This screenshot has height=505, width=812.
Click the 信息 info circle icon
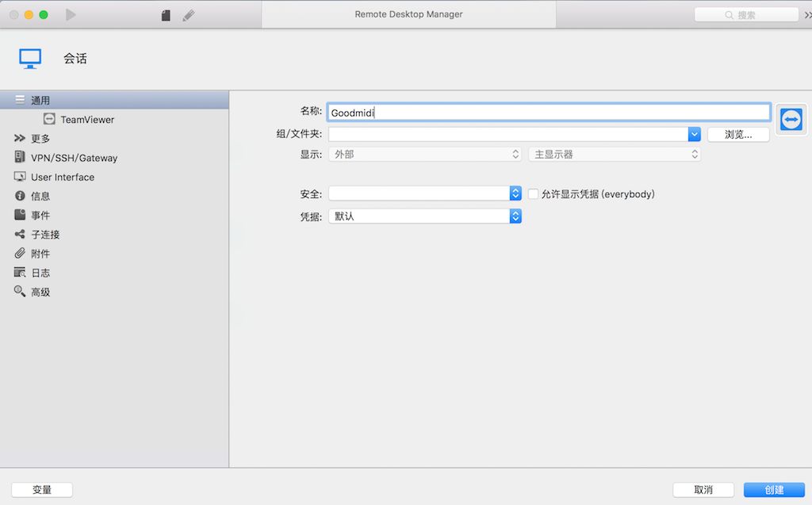point(20,196)
